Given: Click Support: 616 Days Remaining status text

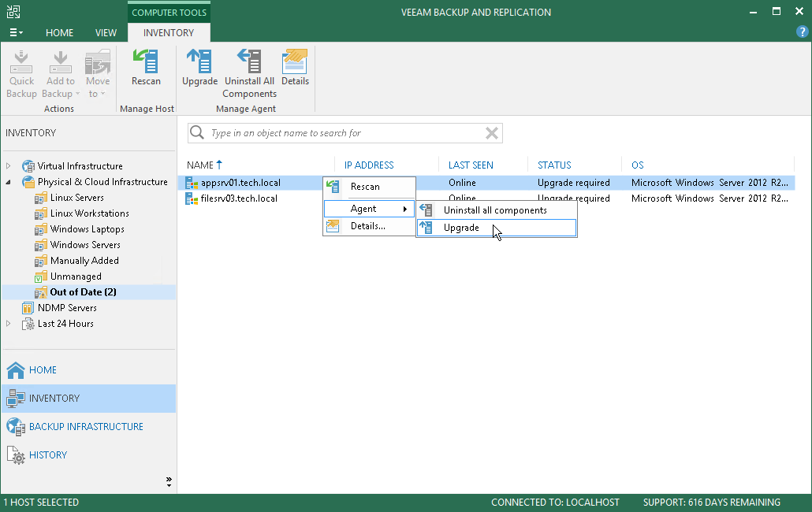Looking at the screenshot, I should [x=712, y=503].
